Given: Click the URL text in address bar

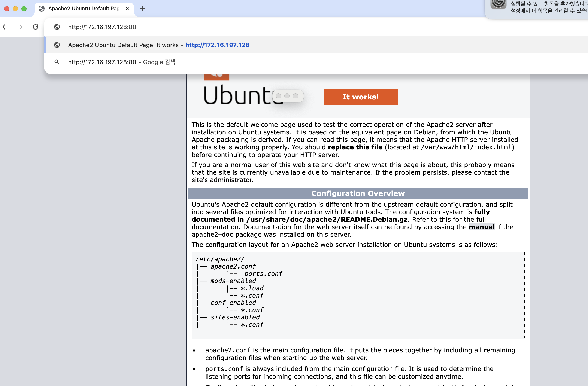Looking at the screenshot, I should tap(102, 27).
